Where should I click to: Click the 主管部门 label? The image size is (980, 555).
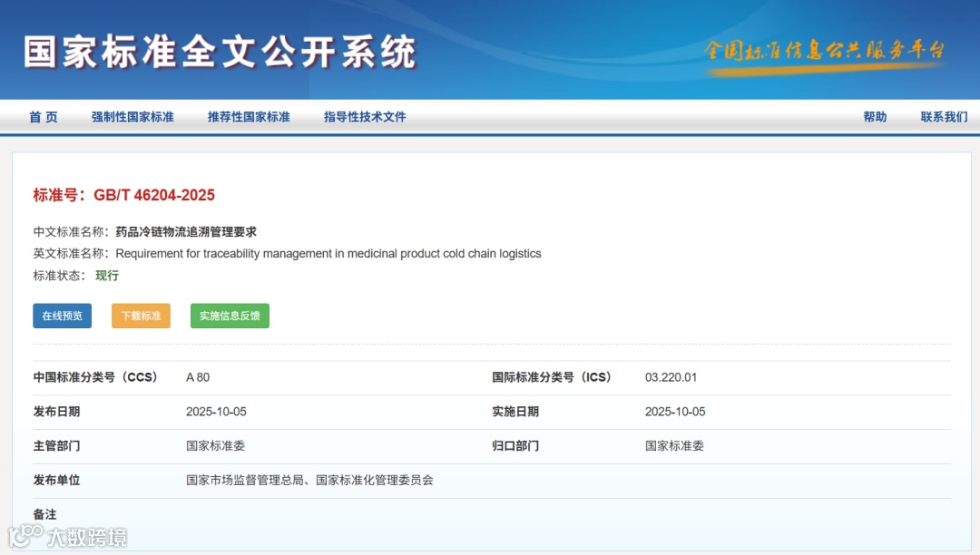click(x=57, y=446)
